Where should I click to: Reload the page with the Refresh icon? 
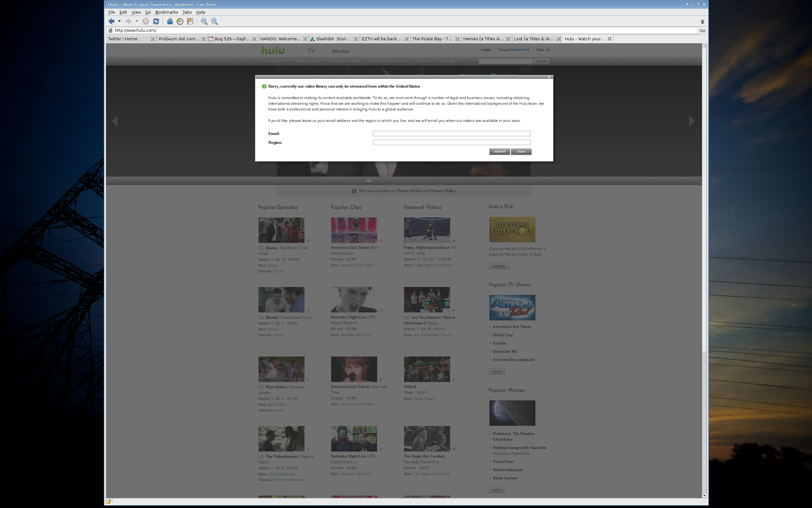156,21
